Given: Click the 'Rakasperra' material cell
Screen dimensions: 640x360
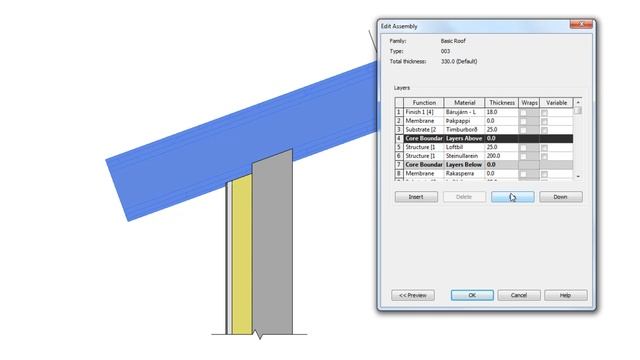Looking at the screenshot, I should (464, 173).
